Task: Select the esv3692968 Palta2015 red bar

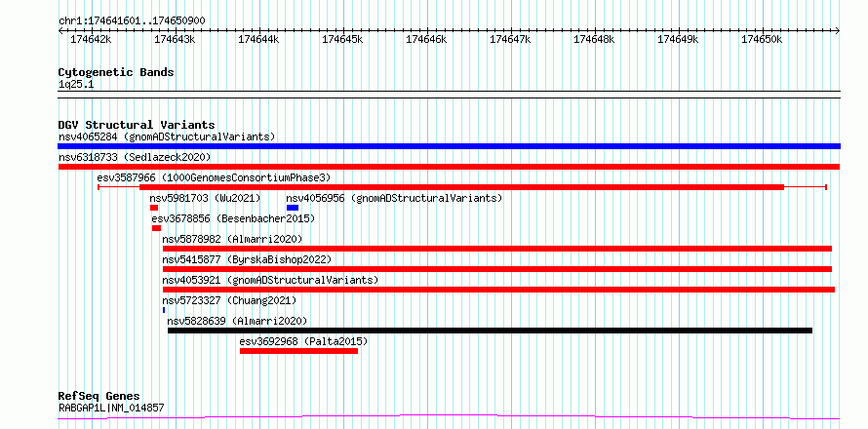Action: (x=299, y=351)
